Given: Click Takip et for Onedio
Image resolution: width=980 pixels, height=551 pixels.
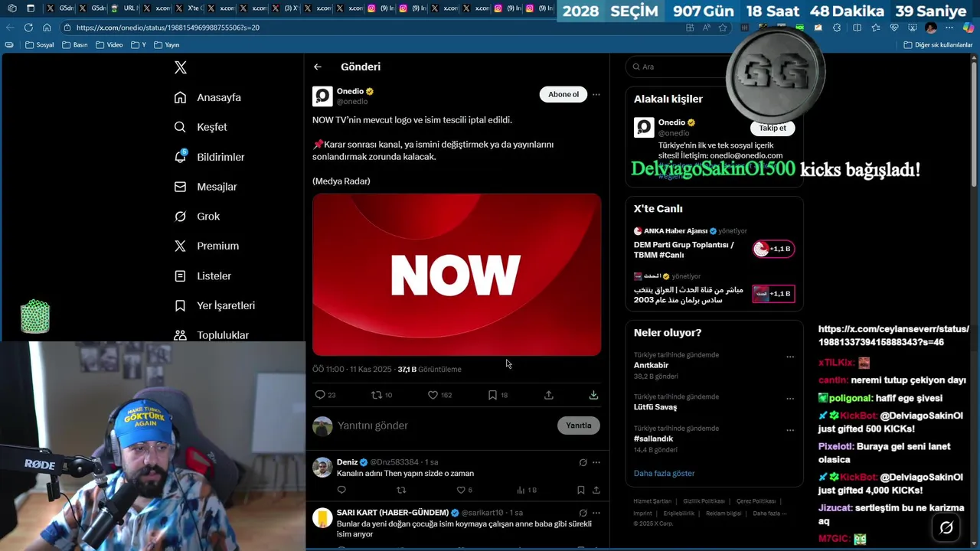Looking at the screenshot, I should pyautogui.click(x=773, y=128).
